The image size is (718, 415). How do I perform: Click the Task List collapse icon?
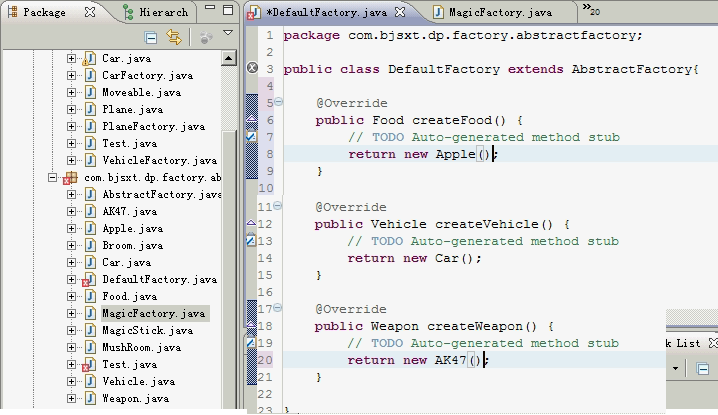(703, 369)
